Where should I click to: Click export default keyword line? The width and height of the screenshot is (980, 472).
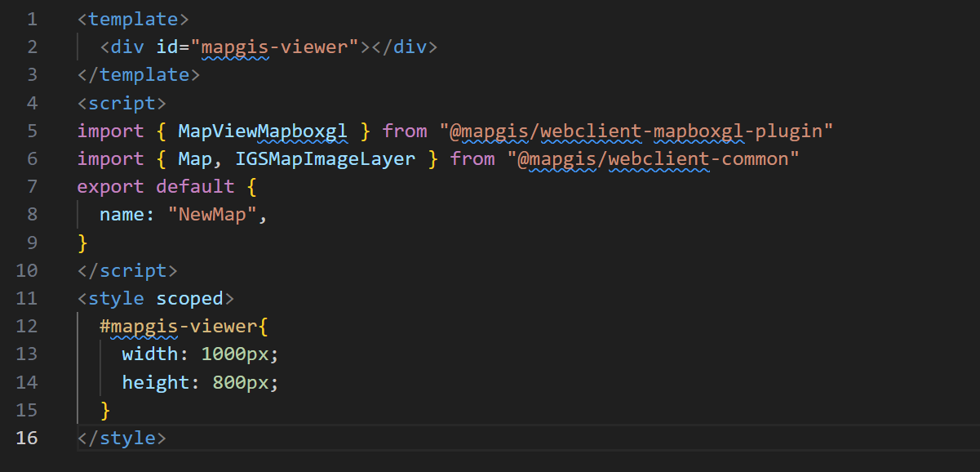[x=166, y=186]
